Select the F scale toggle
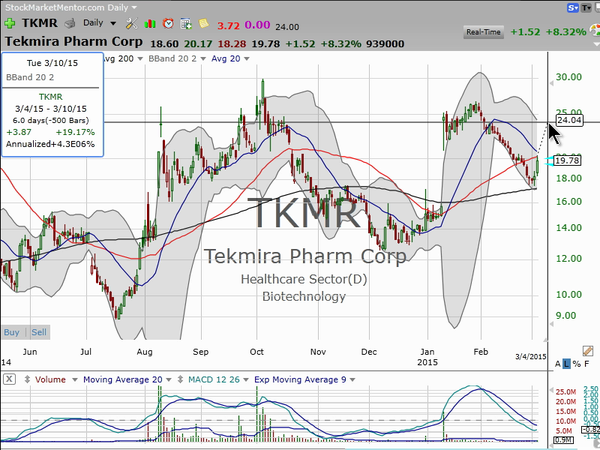 (587, 364)
